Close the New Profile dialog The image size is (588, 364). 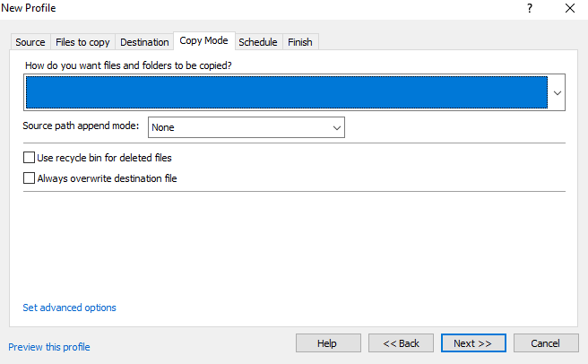[x=570, y=8]
